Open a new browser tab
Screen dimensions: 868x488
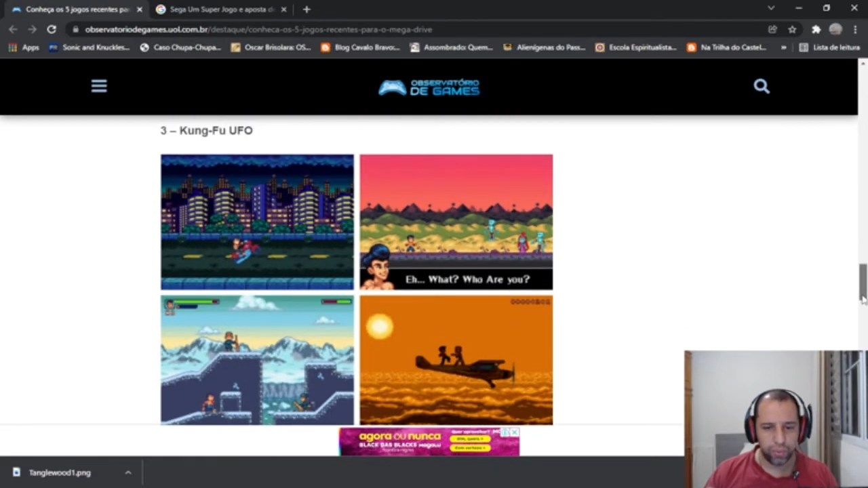307,9
